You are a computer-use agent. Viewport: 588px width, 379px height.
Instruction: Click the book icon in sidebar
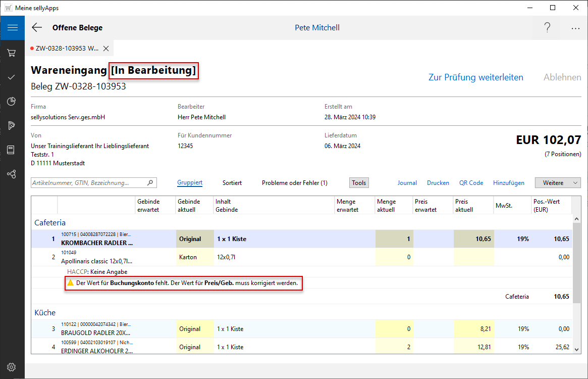coord(12,150)
